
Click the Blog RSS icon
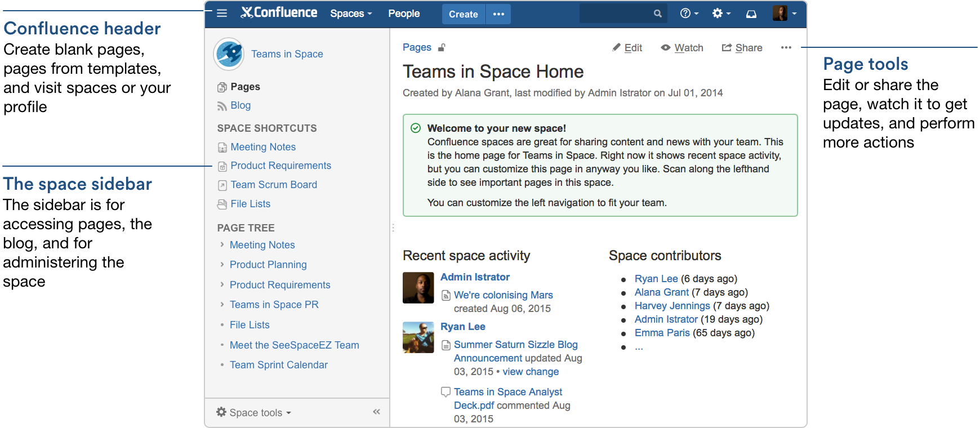222,106
